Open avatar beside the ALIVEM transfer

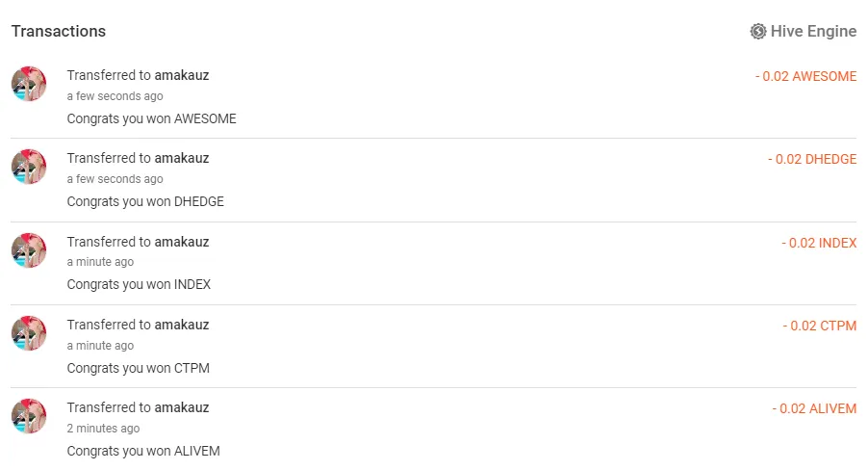pos(29,416)
